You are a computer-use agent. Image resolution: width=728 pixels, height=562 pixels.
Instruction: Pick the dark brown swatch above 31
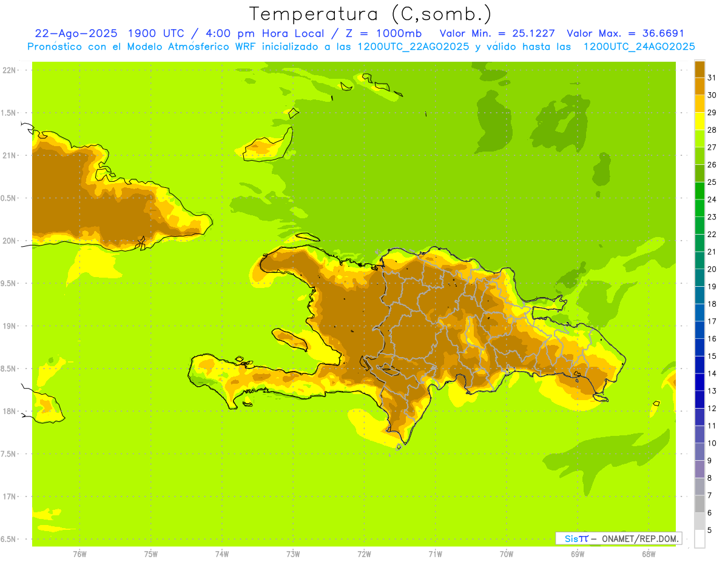(699, 69)
